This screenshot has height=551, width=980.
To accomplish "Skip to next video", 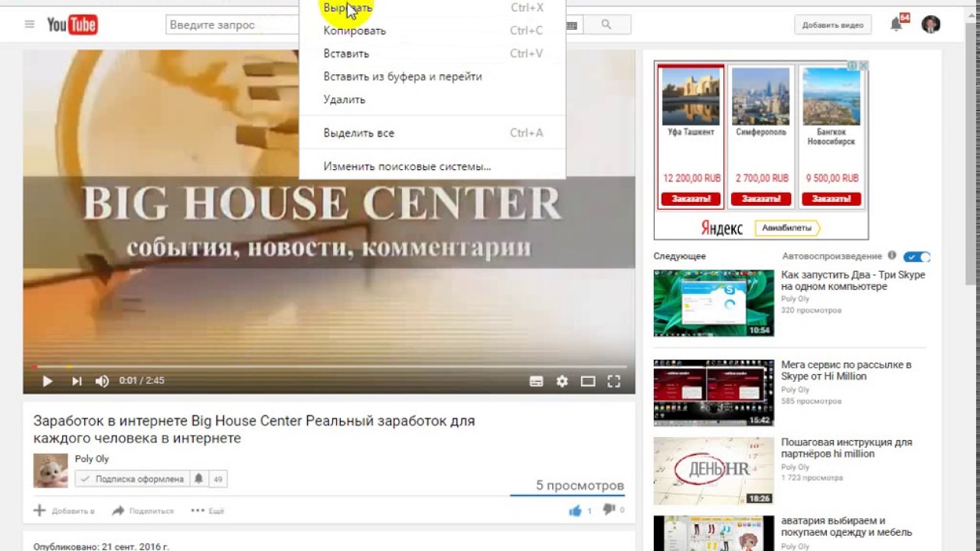I will [77, 380].
